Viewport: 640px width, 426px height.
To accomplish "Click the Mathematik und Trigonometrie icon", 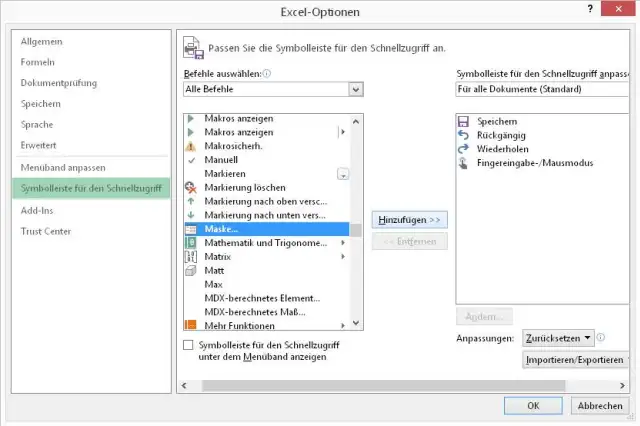I will (191, 243).
